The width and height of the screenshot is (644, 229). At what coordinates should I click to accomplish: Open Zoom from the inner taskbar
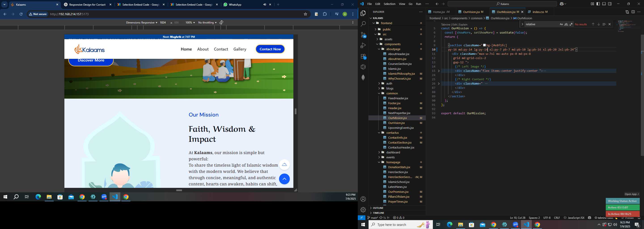104,197
